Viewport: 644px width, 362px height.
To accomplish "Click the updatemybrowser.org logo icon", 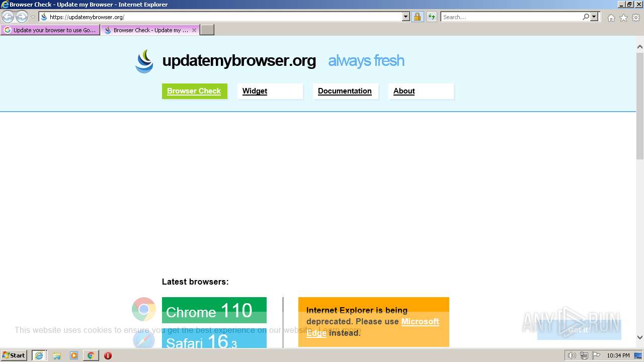I will (x=144, y=61).
